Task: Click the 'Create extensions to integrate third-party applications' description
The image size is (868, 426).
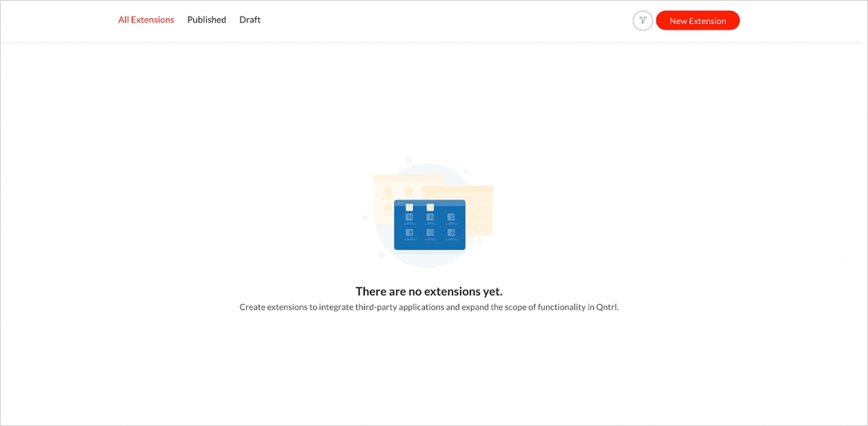Action: click(429, 307)
